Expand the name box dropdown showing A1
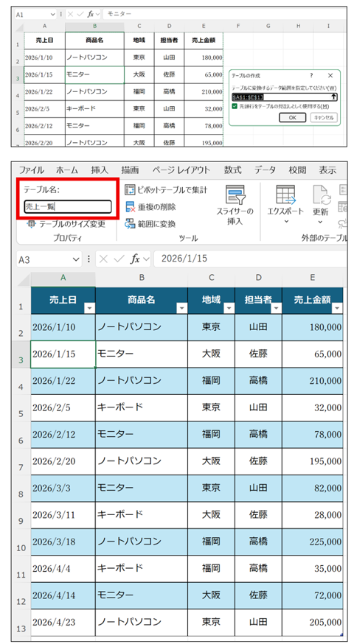The height and width of the screenshot is (644, 354). pyautogui.click(x=52, y=14)
